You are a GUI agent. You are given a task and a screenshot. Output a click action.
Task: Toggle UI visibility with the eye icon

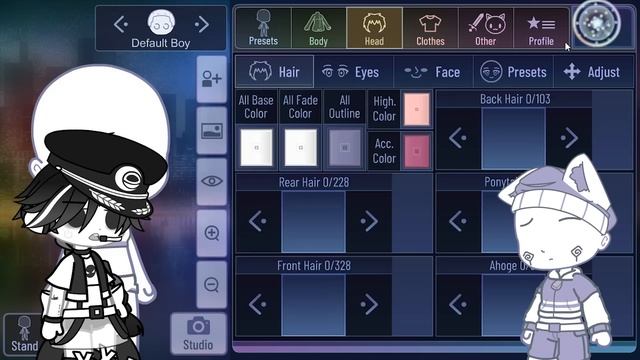click(x=211, y=182)
